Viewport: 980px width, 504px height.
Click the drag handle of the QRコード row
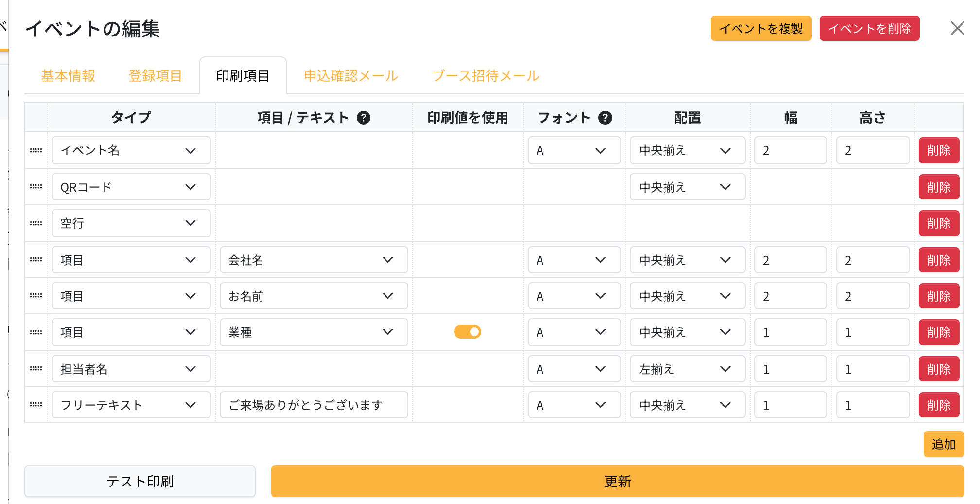(x=36, y=187)
